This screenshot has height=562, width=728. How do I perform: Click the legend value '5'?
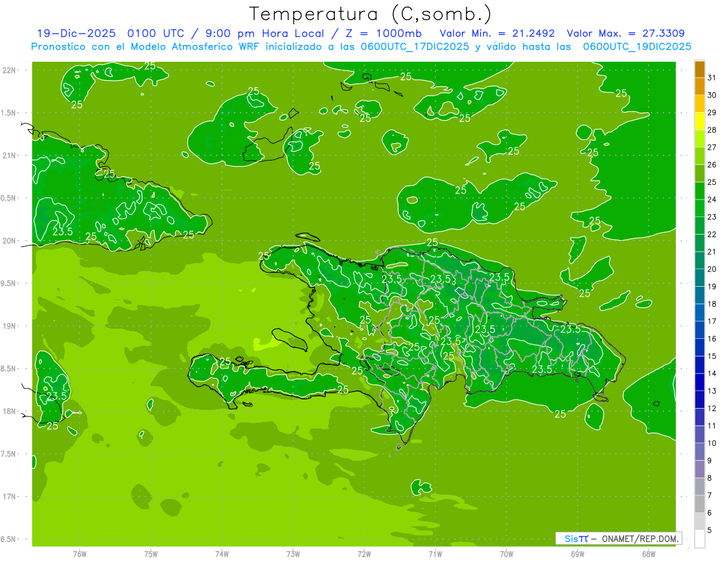(710, 530)
